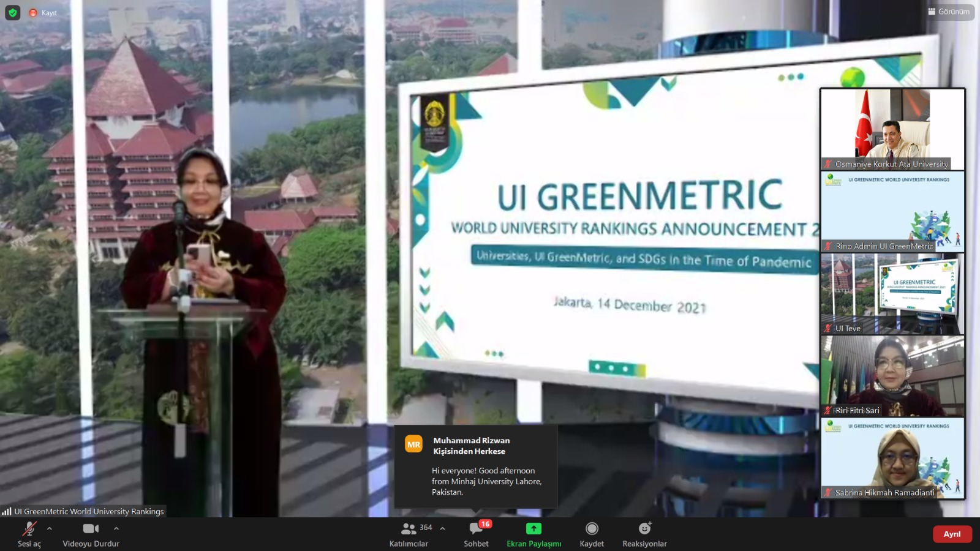Start Ekran Paylaşımı screen share

pos(533,534)
